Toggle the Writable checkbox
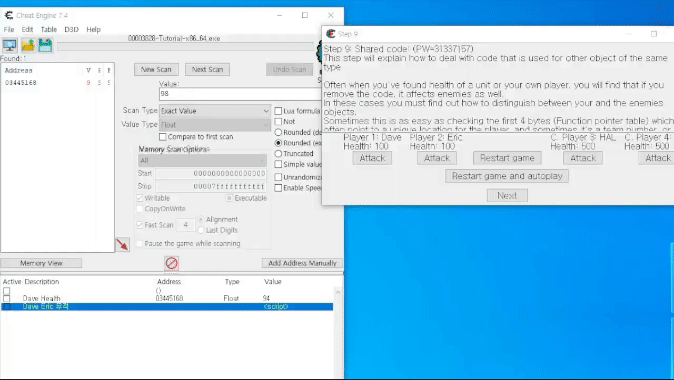674x380 pixels. 140,198
